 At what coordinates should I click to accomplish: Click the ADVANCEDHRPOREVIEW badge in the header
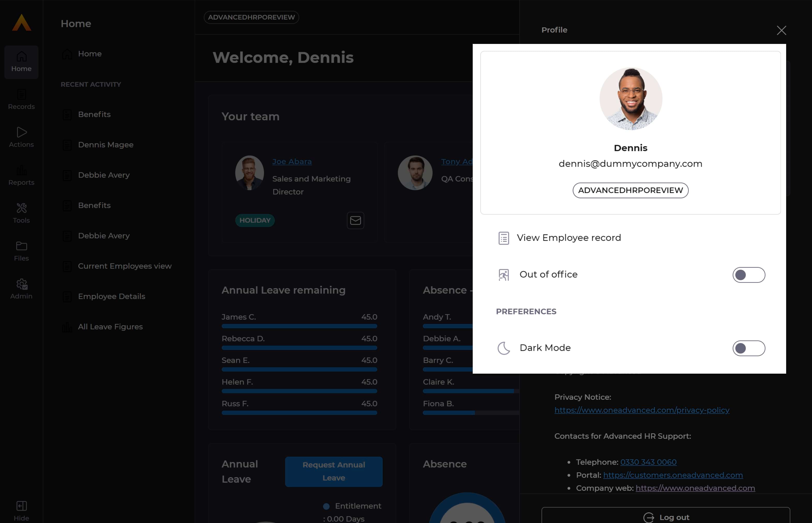point(251,17)
